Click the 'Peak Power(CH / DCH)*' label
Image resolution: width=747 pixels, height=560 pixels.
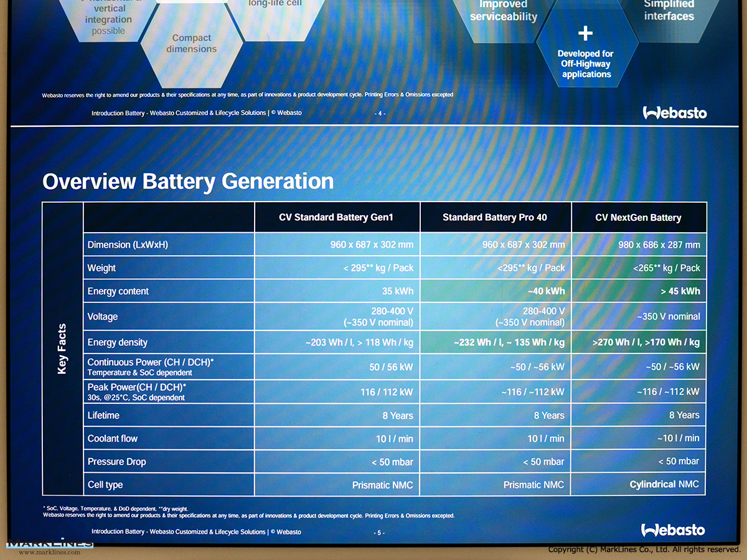pyautogui.click(x=137, y=387)
